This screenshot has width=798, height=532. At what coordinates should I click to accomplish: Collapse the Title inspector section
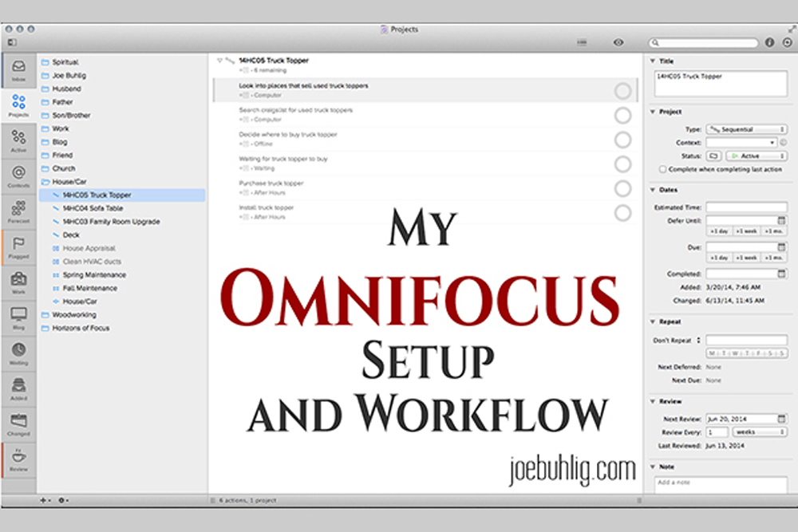pos(653,61)
